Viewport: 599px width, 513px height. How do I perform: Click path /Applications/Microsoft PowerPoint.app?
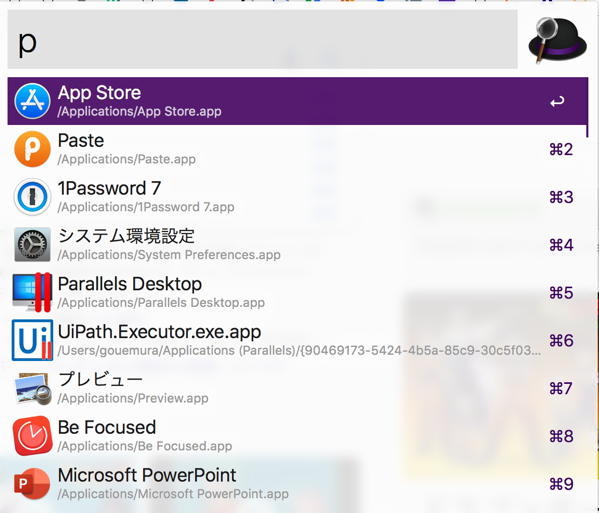(x=173, y=494)
